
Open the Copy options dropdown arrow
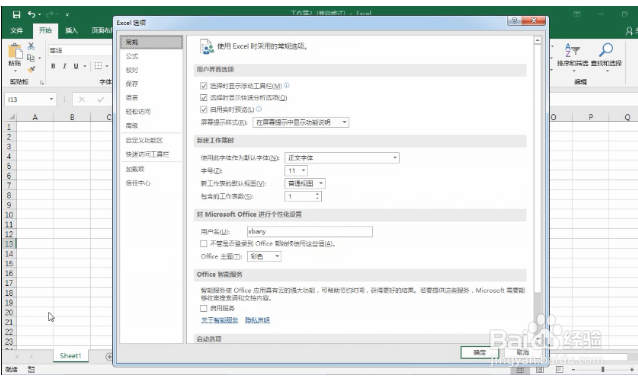click(39, 58)
